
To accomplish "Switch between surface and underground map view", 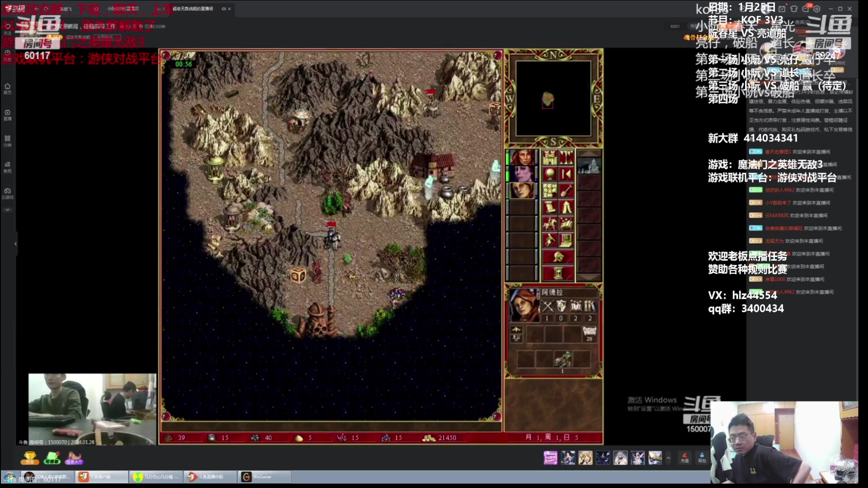I will coord(566,158).
